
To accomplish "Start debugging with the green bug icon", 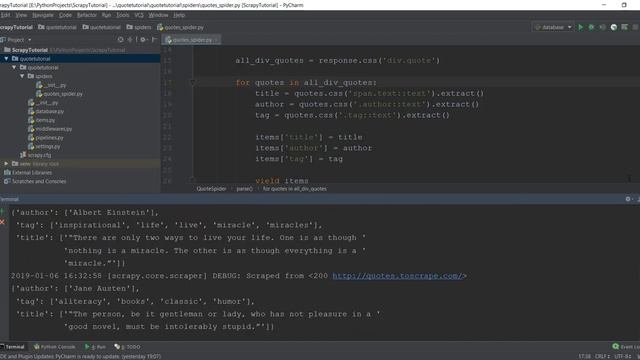I will point(591,27).
